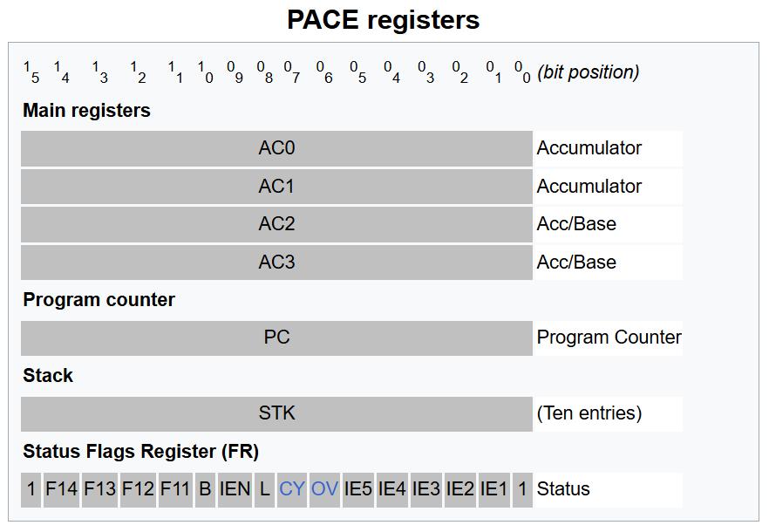769x532 pixels.
Task: Click the Status Flags Register (FR) heading
Action: coord(141,452)
